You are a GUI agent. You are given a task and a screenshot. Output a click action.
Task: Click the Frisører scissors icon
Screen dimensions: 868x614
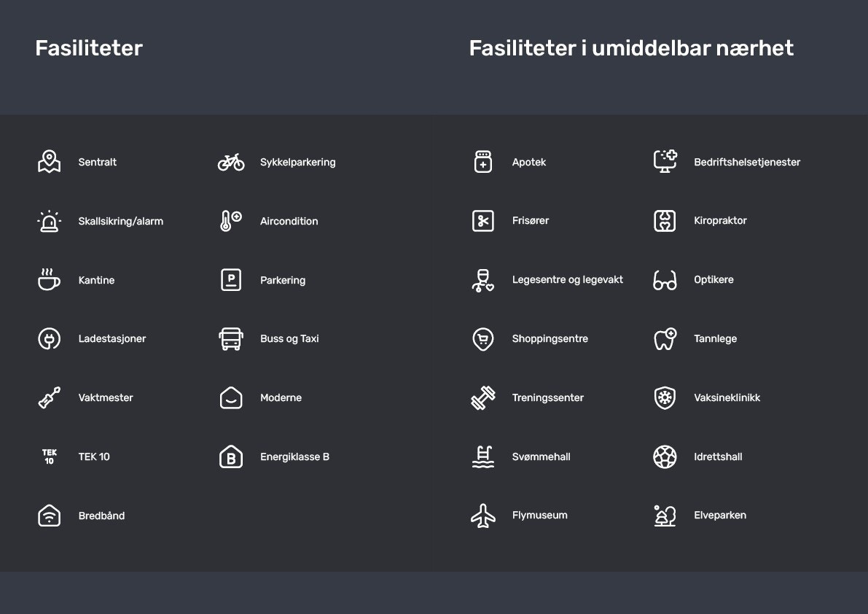(483, 221)
